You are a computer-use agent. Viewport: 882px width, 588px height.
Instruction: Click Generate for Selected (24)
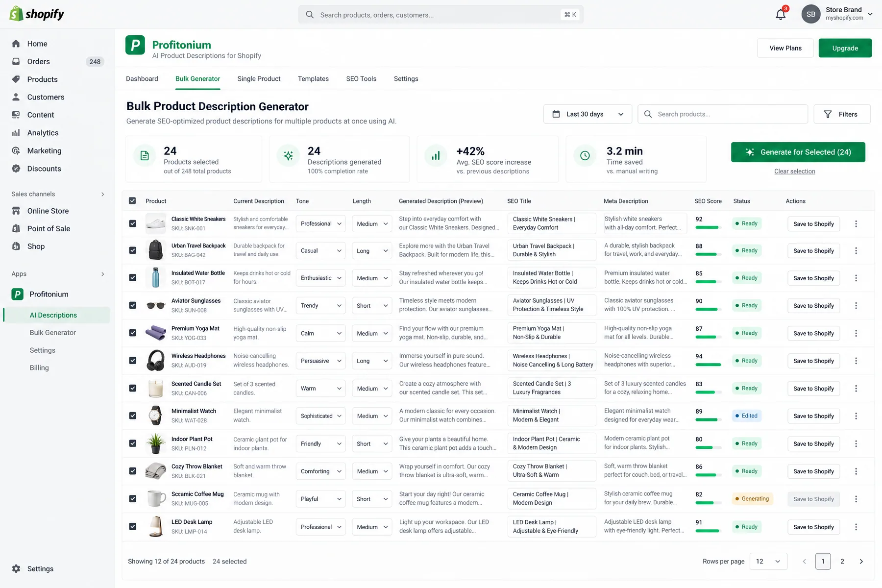[x=798, y=152]
